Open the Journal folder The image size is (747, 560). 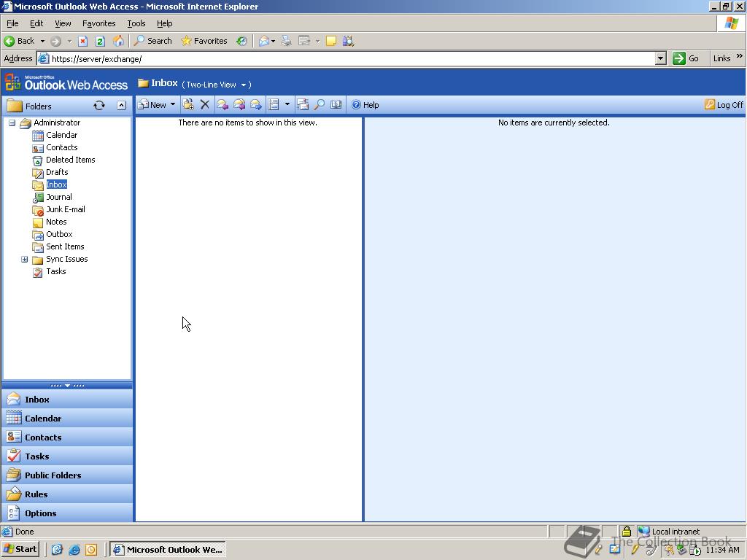[59, 197]
